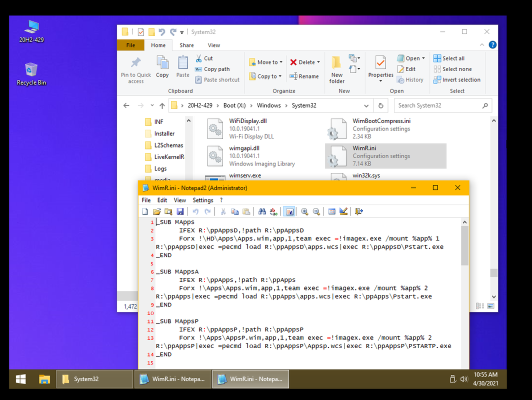Click the Notepad2 vertical scrollbar thumb
Viewport: 532px width, 400px height.
(x=465, y=246)
